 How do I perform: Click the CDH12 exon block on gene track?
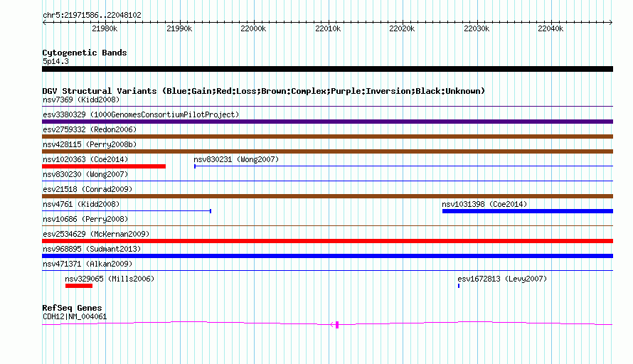[337, 324]
